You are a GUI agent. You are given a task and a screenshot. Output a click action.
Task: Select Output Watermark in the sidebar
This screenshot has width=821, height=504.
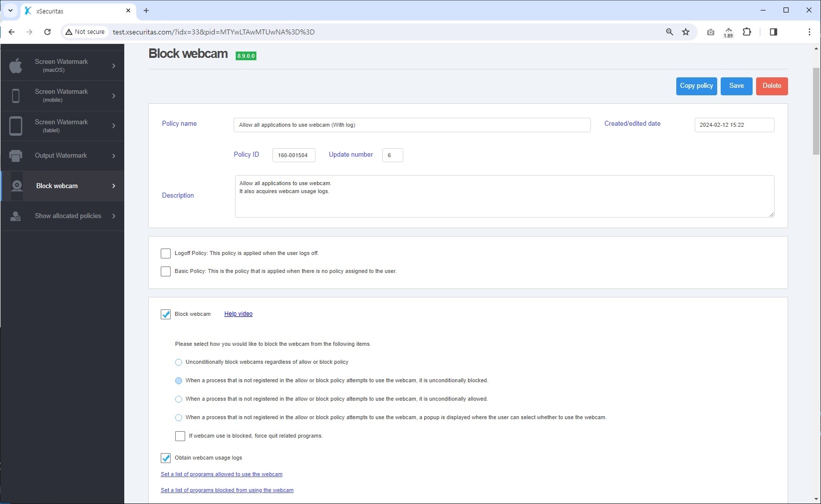(61, 155)
